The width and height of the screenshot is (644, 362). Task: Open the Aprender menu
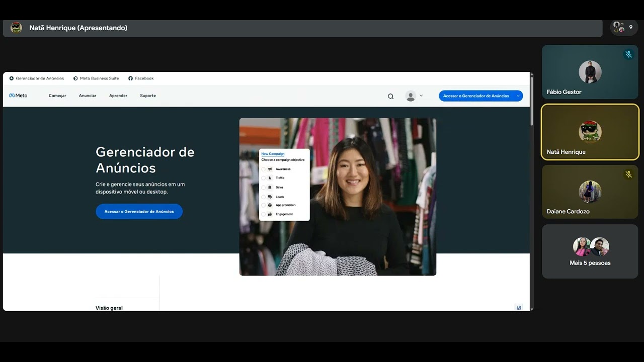(118, 96)
